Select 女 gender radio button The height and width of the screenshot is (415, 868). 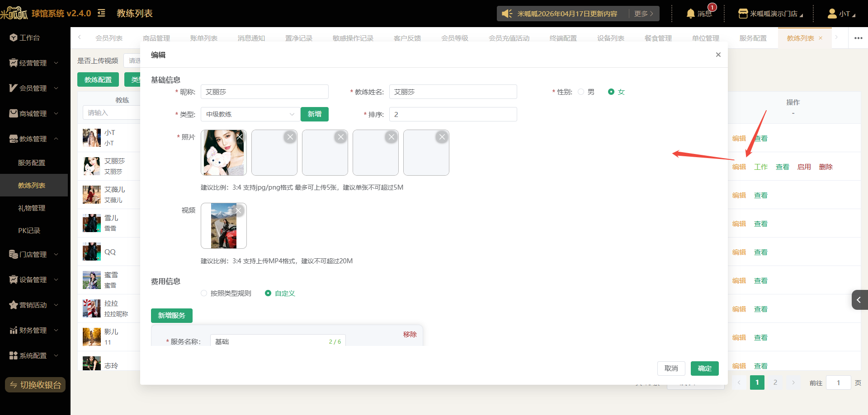(611, 92)
